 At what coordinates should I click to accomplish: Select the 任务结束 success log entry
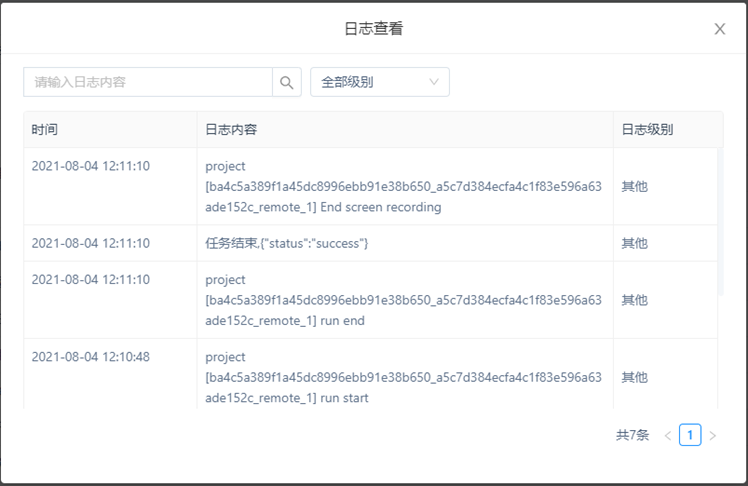point(287,243)
